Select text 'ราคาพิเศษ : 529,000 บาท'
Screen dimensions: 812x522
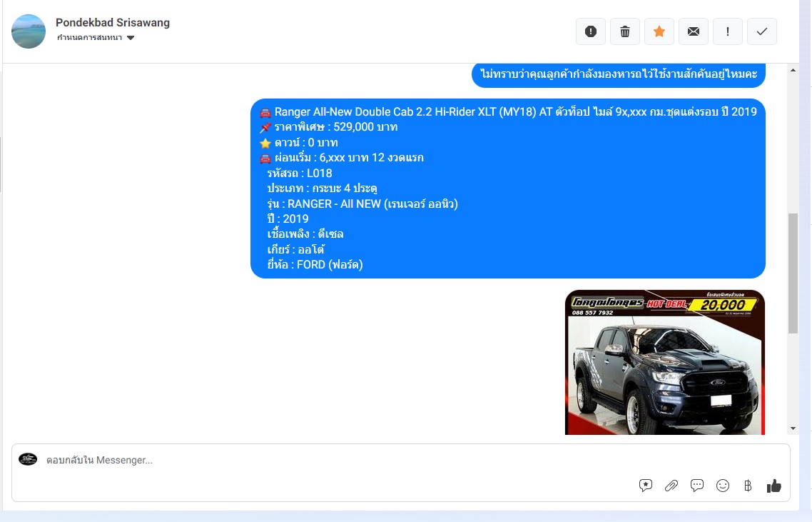pos(335,127)
